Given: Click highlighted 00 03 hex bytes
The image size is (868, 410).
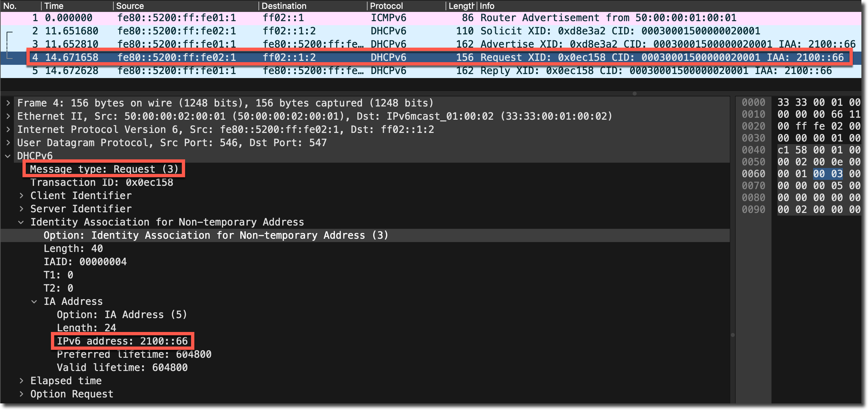Looking at the screenshot, I should coord(828,174).
